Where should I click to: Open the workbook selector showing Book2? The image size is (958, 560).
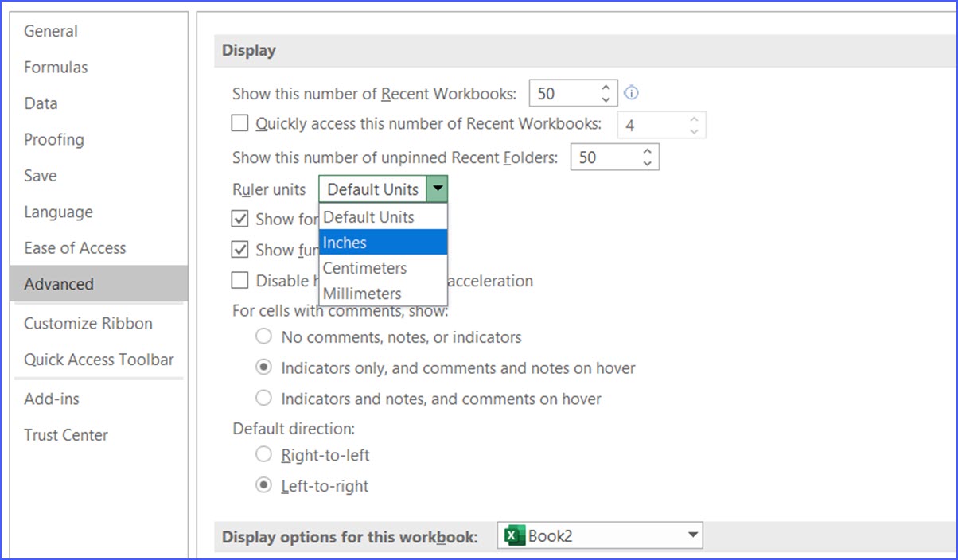pos(691,535)
